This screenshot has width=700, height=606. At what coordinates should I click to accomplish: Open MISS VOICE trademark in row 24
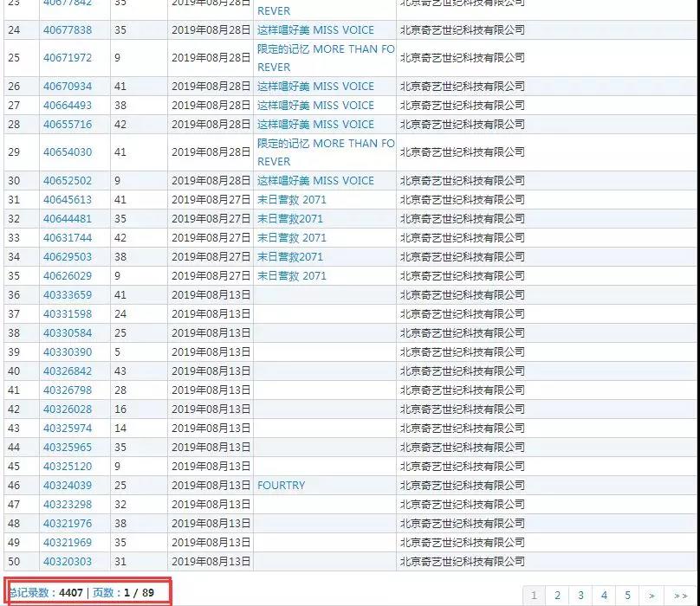315,30
